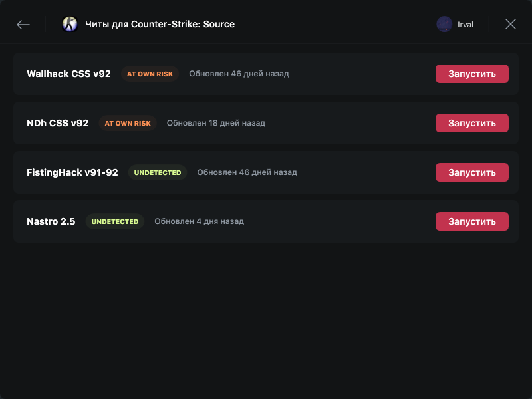
Task: Launch FistingHack v91-92 with Запустить
Action: point(472,172)
